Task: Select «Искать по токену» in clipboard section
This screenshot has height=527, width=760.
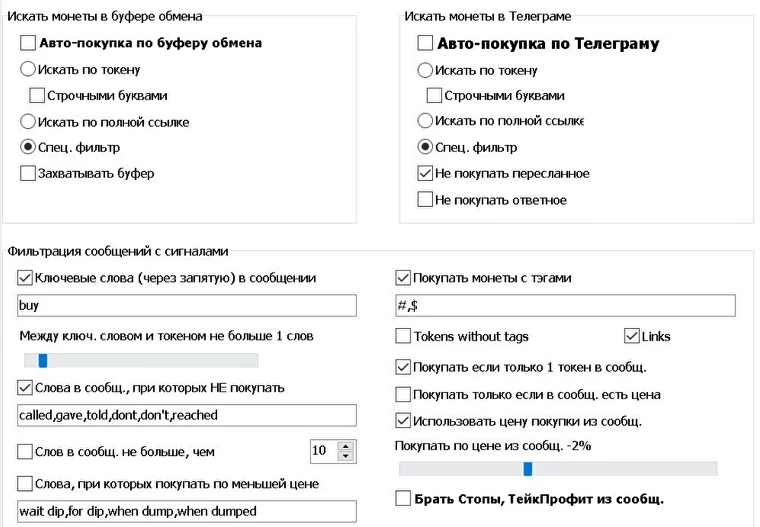Action: pos(27,70)
